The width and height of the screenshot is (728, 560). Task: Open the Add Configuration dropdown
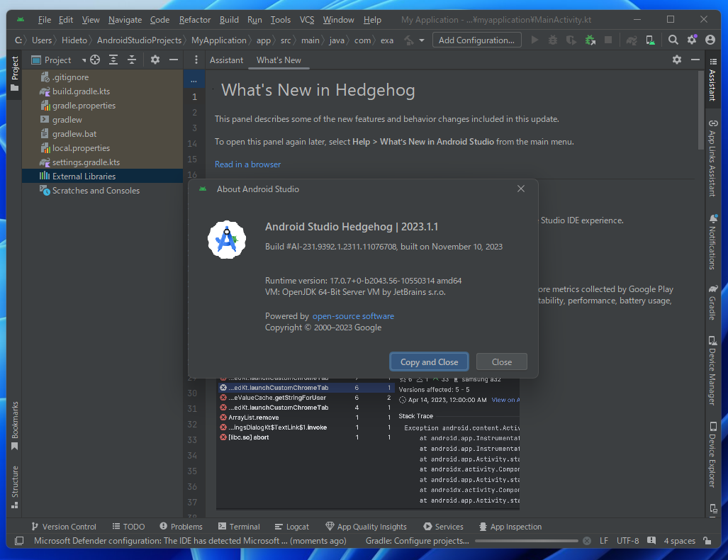click(476, 40)
